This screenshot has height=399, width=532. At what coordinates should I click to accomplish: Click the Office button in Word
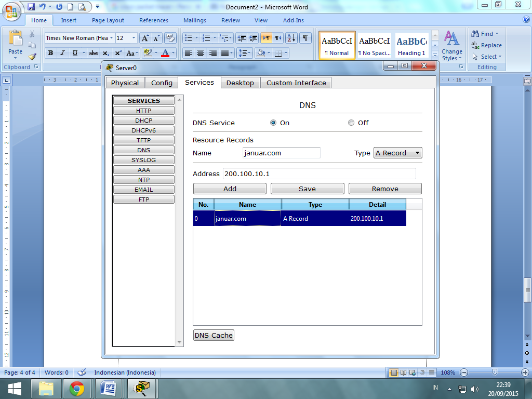point(11,11)
